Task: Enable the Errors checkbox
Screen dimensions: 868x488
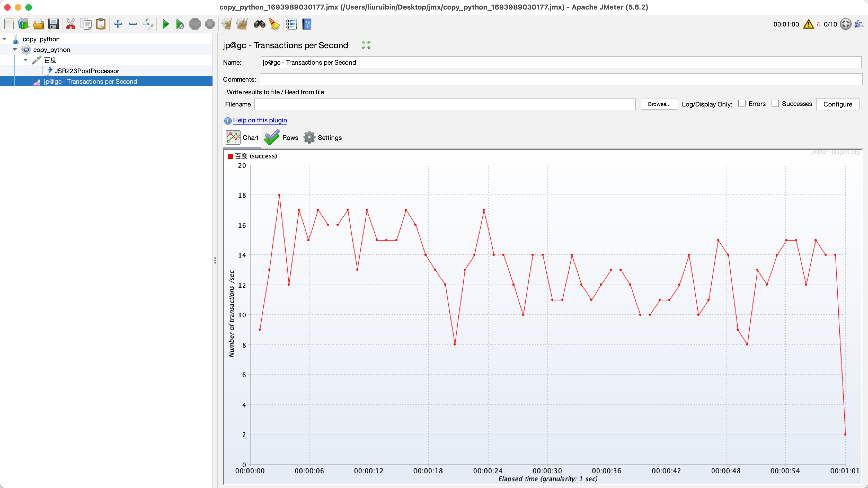Action: (x=742, y=104)
